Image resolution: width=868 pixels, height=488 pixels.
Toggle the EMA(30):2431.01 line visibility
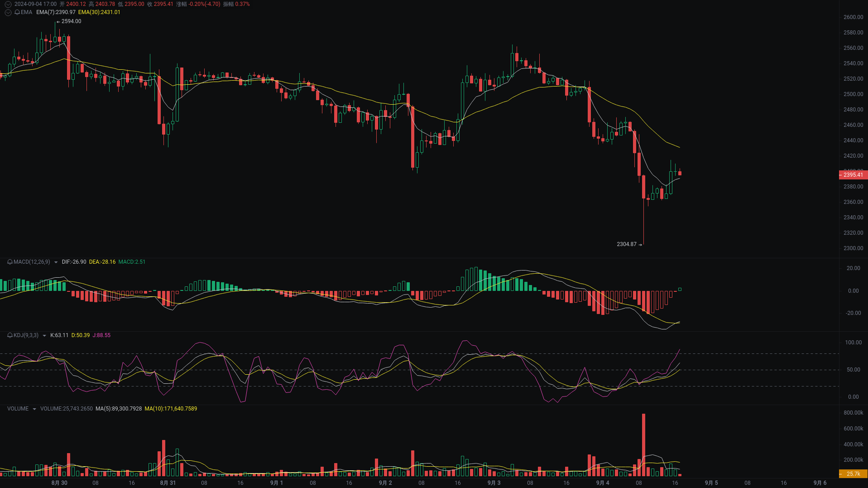pos(100,12)
